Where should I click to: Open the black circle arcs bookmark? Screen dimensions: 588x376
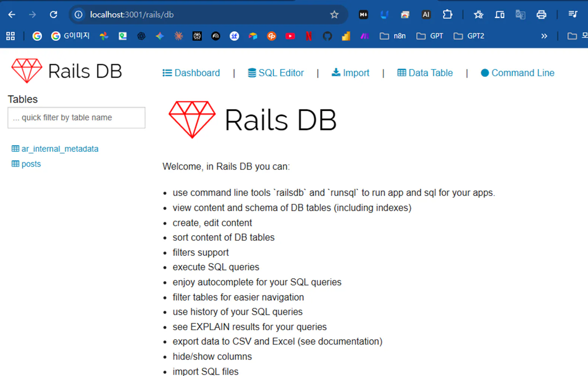215,36
